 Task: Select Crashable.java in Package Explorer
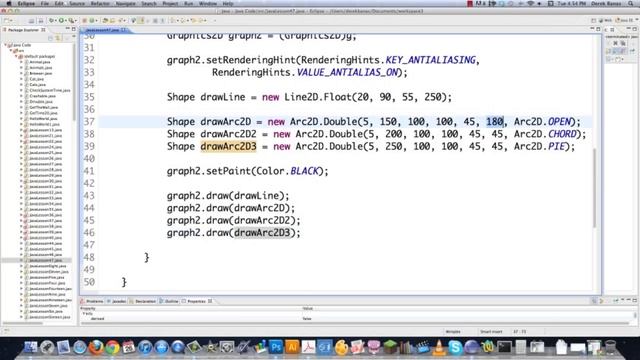(x=42, y=96)
